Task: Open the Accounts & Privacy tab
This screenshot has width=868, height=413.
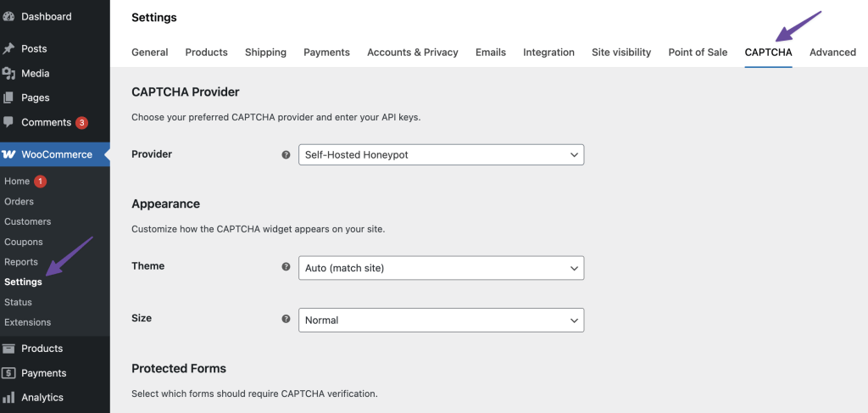Action: point(412,52)
